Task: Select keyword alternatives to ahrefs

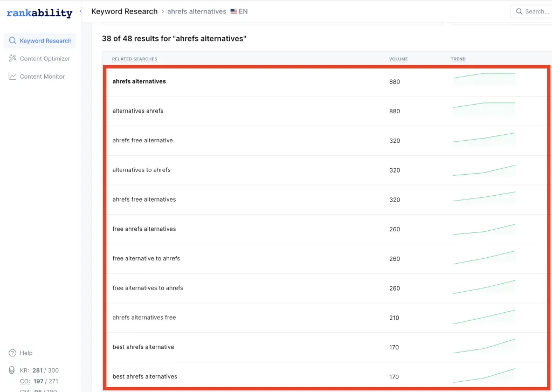Action: (x=141, y=170)
